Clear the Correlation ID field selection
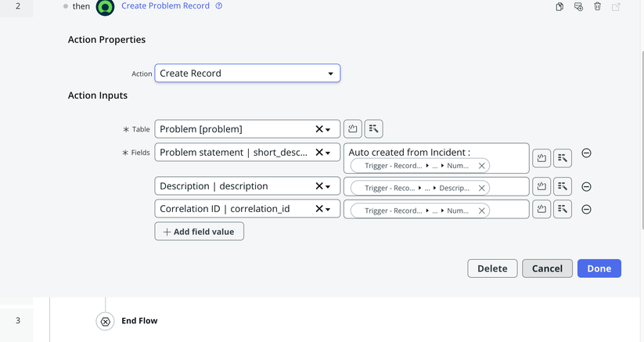 point(318,209)
